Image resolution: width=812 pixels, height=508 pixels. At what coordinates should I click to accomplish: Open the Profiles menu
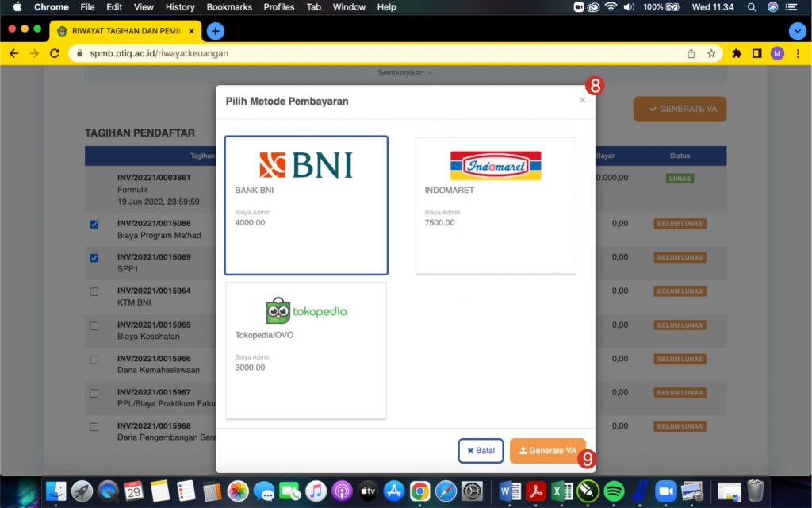click(x=278, y=7)
